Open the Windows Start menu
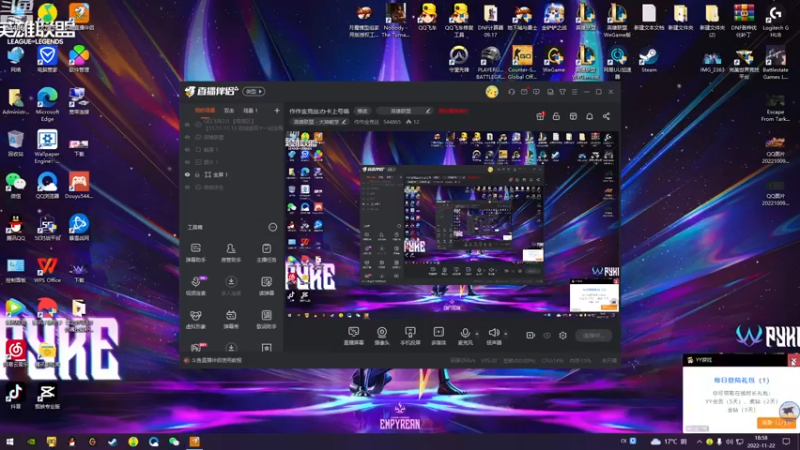The width and height of the screenshot is (800, 450). pos(10,442)
